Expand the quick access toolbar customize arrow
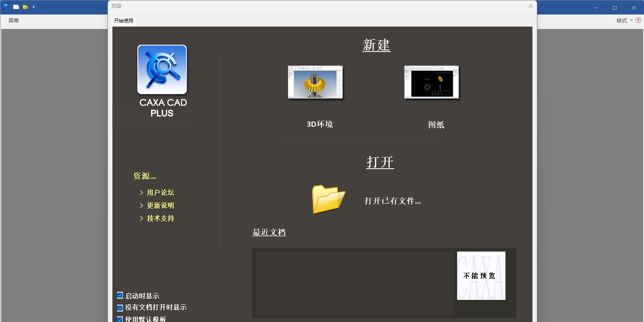Viewport: 644px width, 322px height. coord(33,7)
